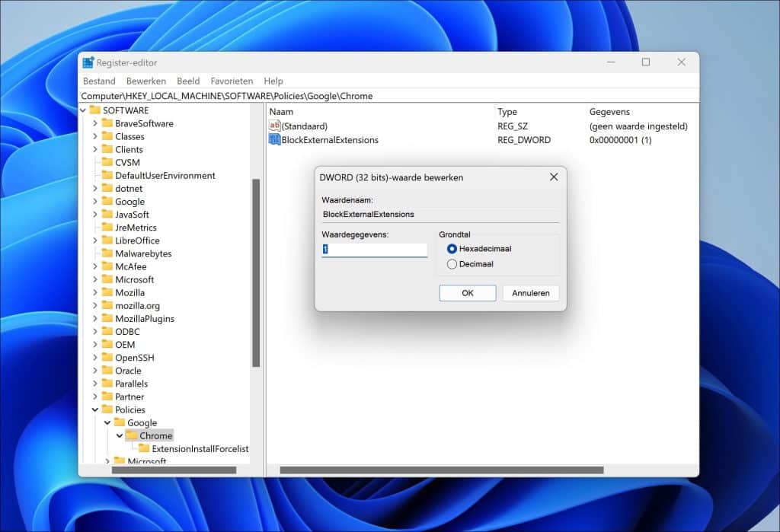
Task: Click the OEM folder icon
Action: 107,344
